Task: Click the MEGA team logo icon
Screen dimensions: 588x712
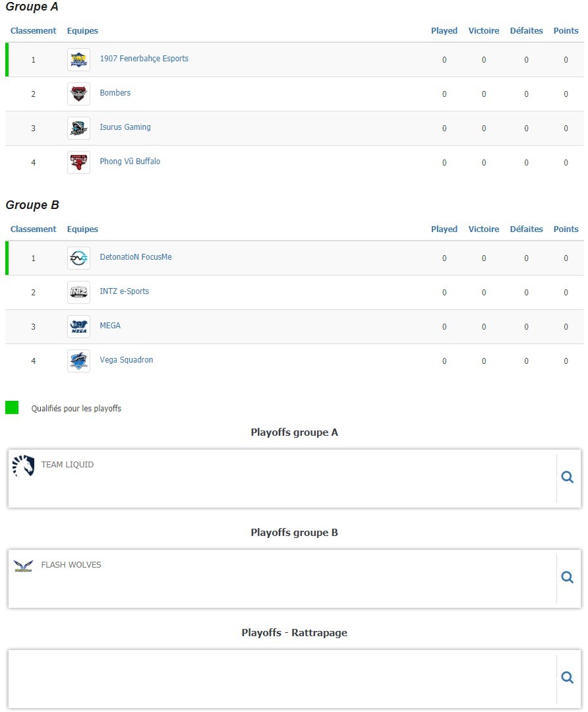Action: [78, 326]
